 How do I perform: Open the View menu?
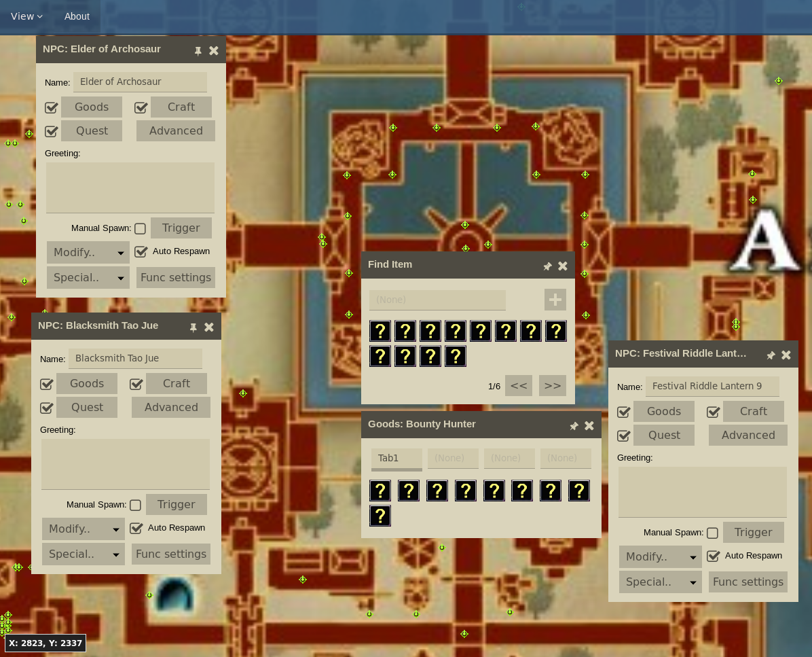coord(26,16)
